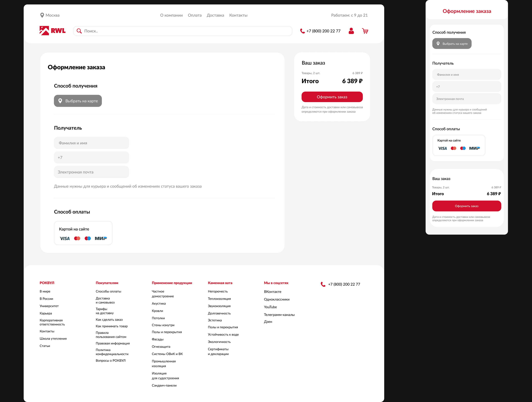This screenshot has width=532, height=402.
Task: Focus the desktop 'Электронная почта' field
Action: 91,172
